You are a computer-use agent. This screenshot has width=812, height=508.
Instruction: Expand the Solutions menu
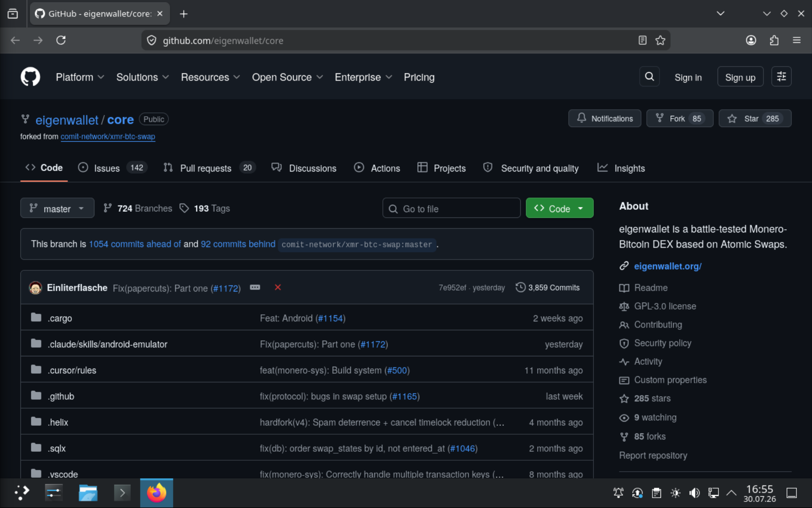143,77
